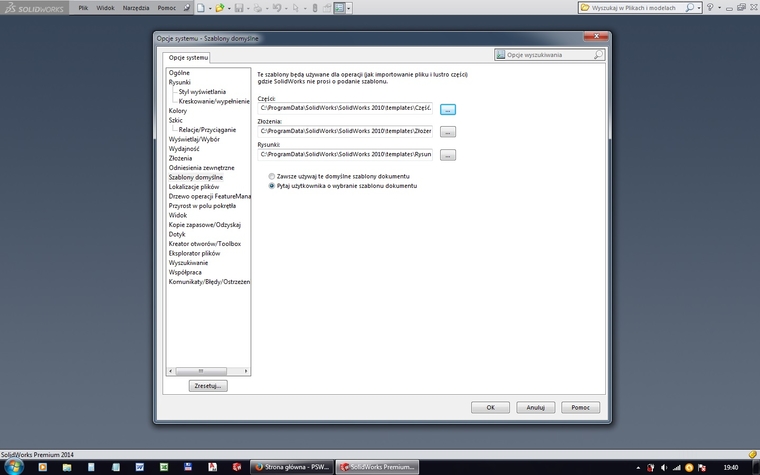Select 'Kopie zapasowe/Odzyskaj' in options list

[204, 224]
